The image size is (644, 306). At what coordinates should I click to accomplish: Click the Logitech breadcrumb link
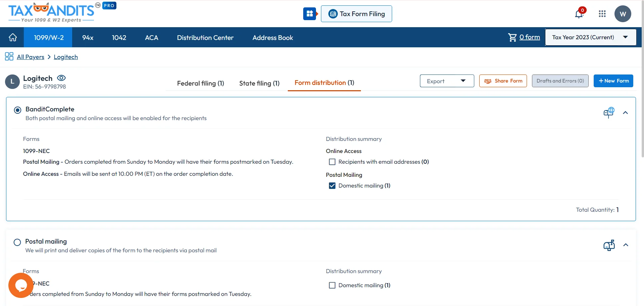pyautogui.click(x=66, y=57)
